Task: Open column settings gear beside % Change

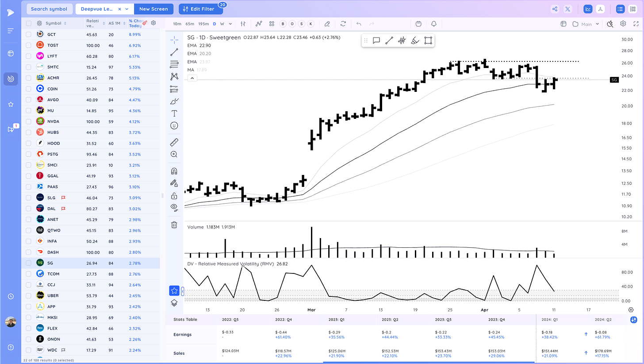Action: click(x=153, y=23)
